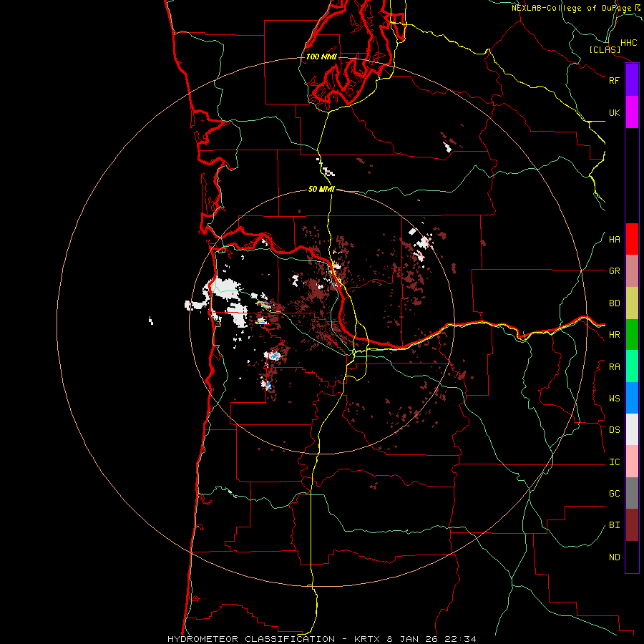This screenshot has height=644, width=644.
Task: Click the BD legend label
Action: [614, 303]
